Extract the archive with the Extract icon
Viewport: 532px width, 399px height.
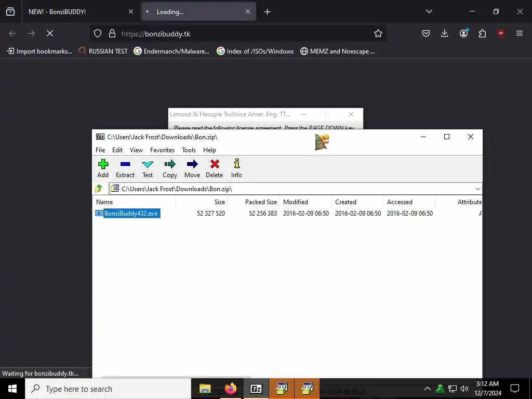point(125,169)
